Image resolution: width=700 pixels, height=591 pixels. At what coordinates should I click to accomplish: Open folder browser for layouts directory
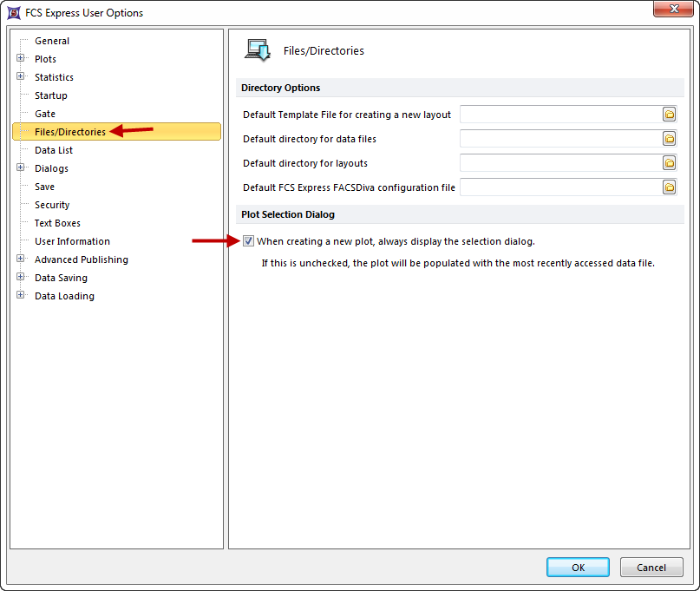pyautogui.click(x=670, y=163)
